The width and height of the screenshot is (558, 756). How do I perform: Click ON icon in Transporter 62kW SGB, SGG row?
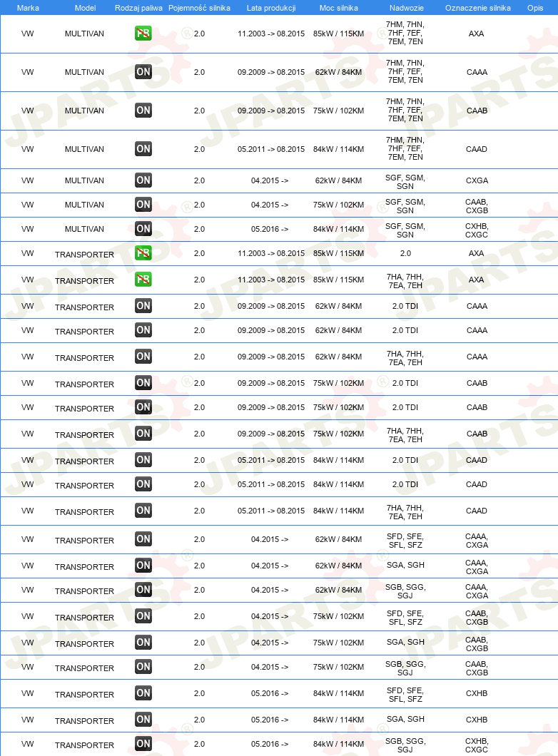(x=143, y=590)
